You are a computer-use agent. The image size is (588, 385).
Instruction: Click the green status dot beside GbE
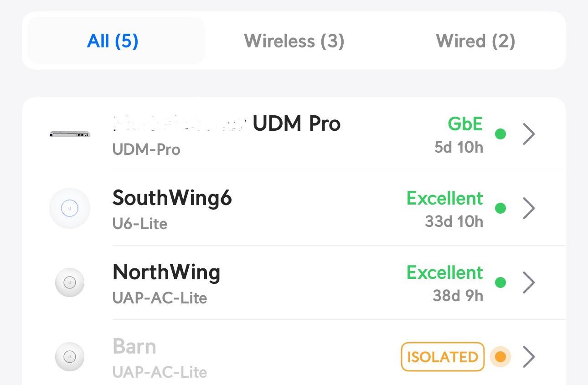(x=500, y=134)
